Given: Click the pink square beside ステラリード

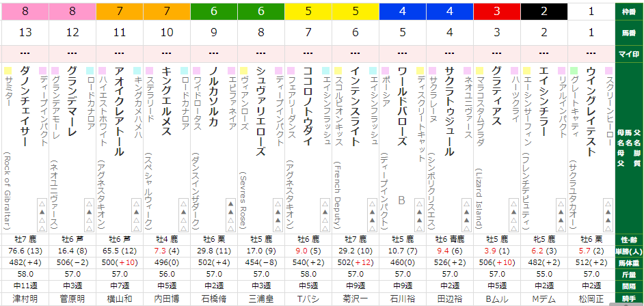Looking at the screenshot, I should [x=150, y=70].
